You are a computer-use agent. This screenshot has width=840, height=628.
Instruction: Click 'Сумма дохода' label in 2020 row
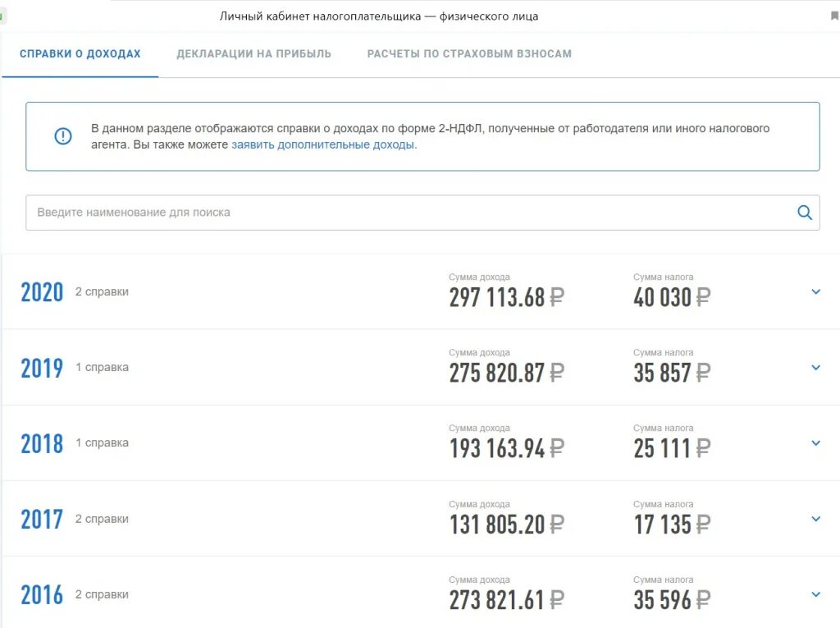click(479, 277)
